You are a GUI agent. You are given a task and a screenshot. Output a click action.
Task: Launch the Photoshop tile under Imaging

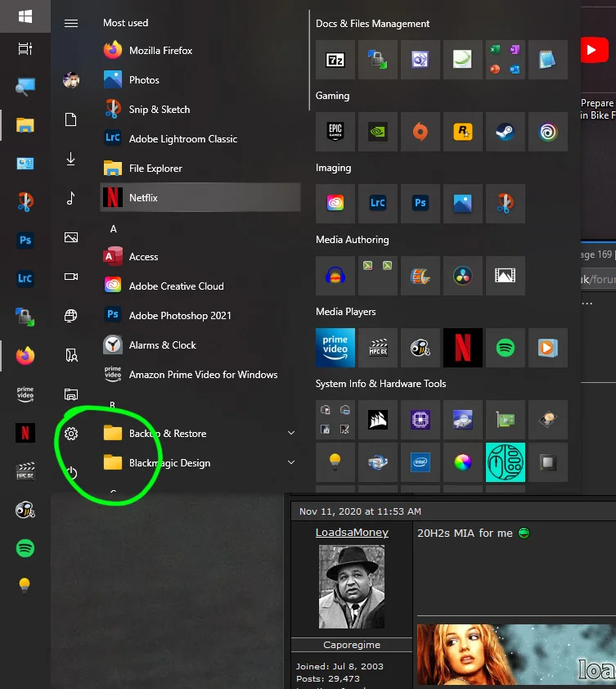coord(420,204)
